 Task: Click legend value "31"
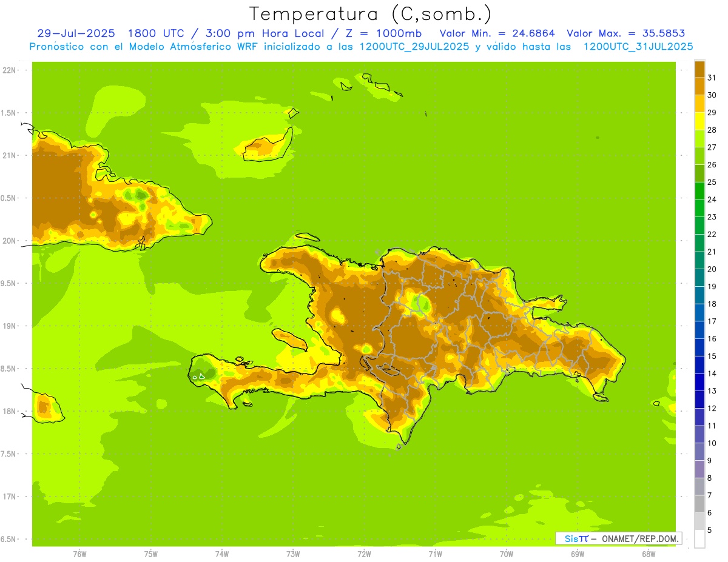712,77
